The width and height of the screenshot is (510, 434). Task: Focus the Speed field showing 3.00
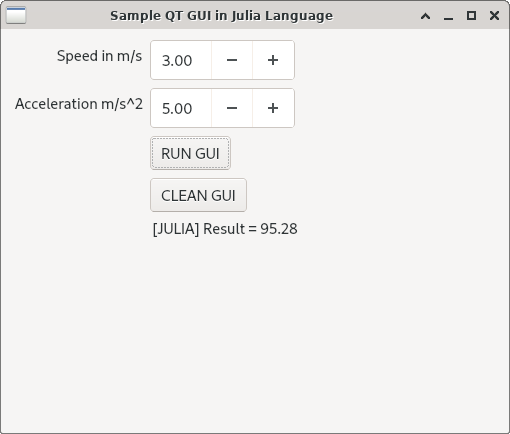pyautogui.click(x=181, y=60)
